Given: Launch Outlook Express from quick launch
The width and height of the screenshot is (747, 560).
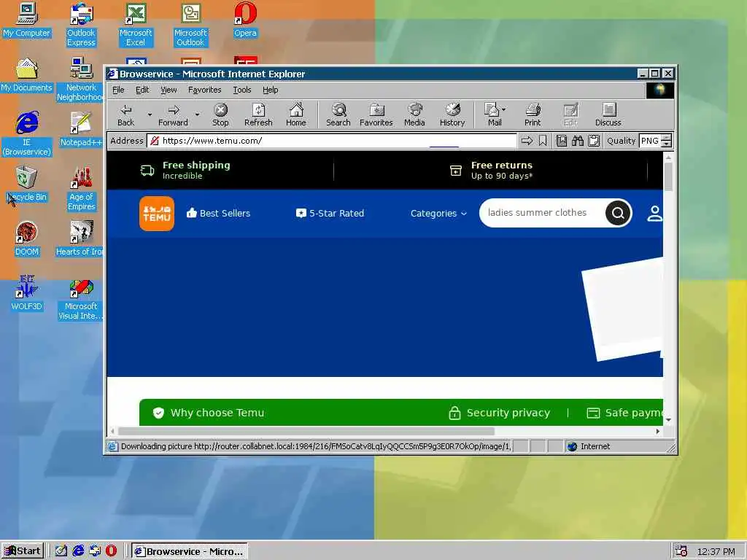Looking at the screenshot, I should coord(95,551).
